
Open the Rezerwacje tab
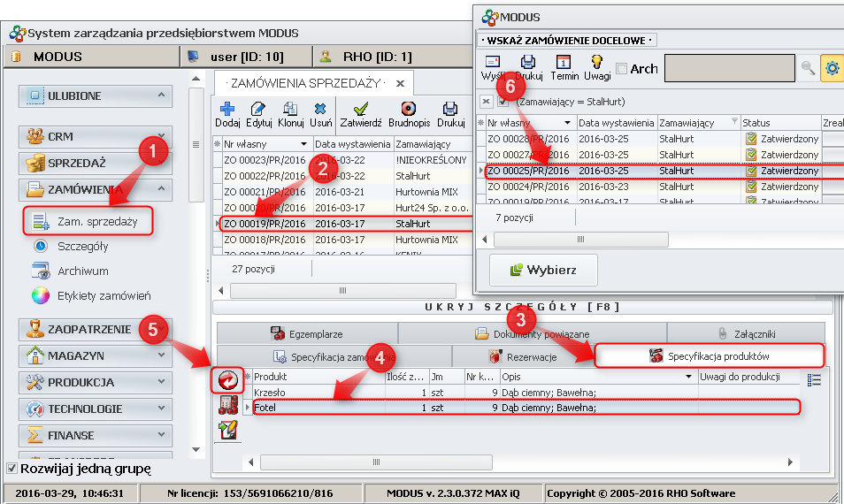pos(522,357)
